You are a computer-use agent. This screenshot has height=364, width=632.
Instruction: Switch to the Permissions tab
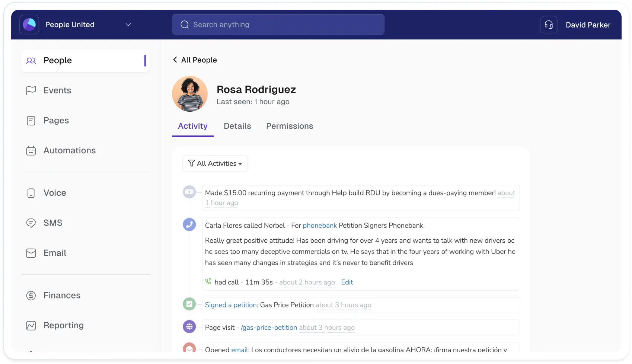pos(289,126)
